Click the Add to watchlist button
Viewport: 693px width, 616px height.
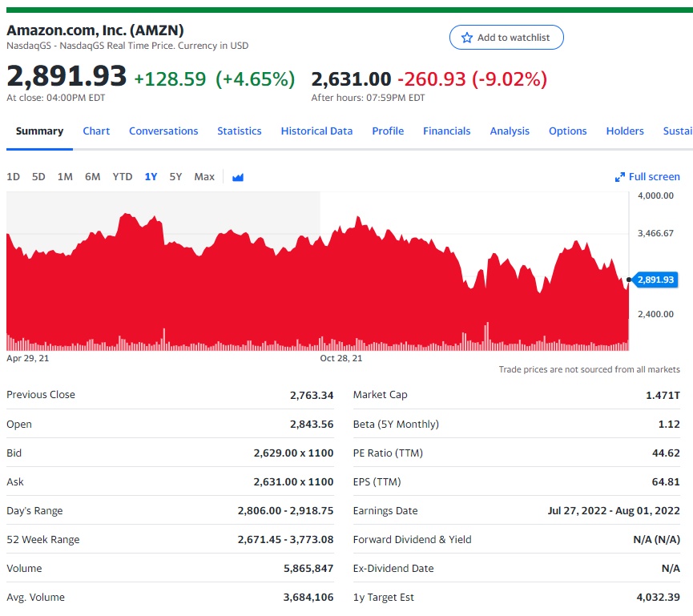(506, 38)
